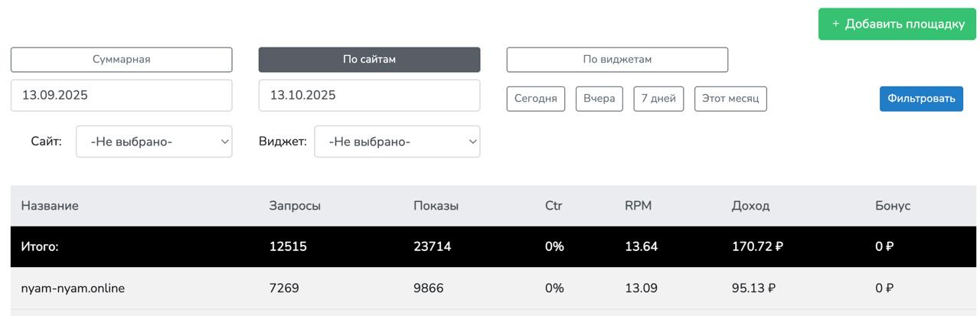The height and width of the screenshot is (316, 980).
Task: Select the Вчера quick filter
Action: 599,99
